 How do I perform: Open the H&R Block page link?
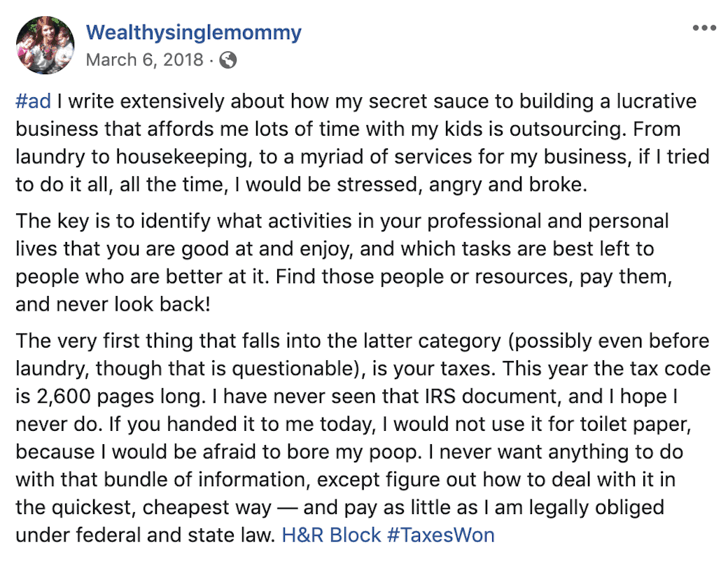point(331,535)
